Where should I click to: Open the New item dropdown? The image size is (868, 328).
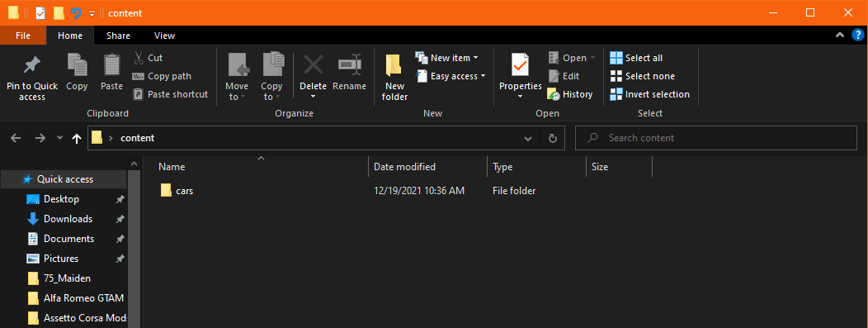click(x=446, y=58)
